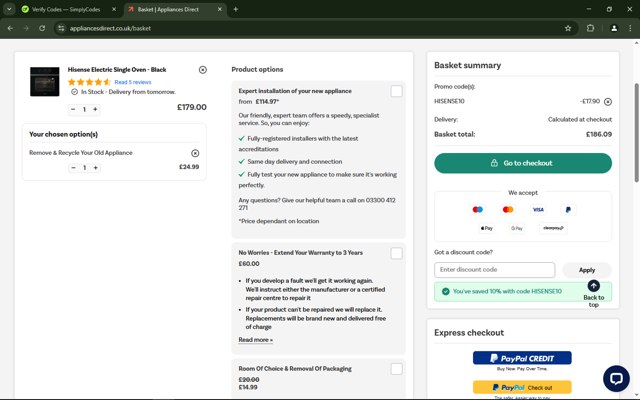Image resolution: width=640 pixels, height=400 pixels.
Task: Go forward in browser history
Action: [26, 28]
